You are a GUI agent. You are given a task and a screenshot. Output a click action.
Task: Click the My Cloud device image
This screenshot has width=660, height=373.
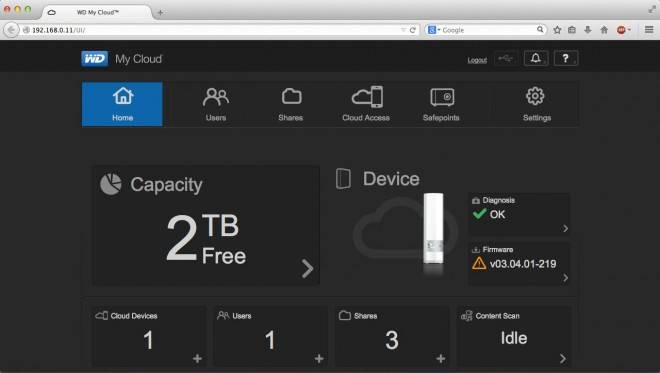coord(433,229)
